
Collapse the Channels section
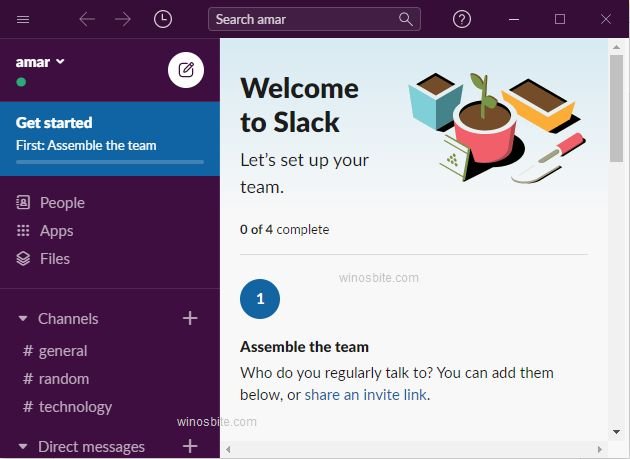click(x=23, y=319)
